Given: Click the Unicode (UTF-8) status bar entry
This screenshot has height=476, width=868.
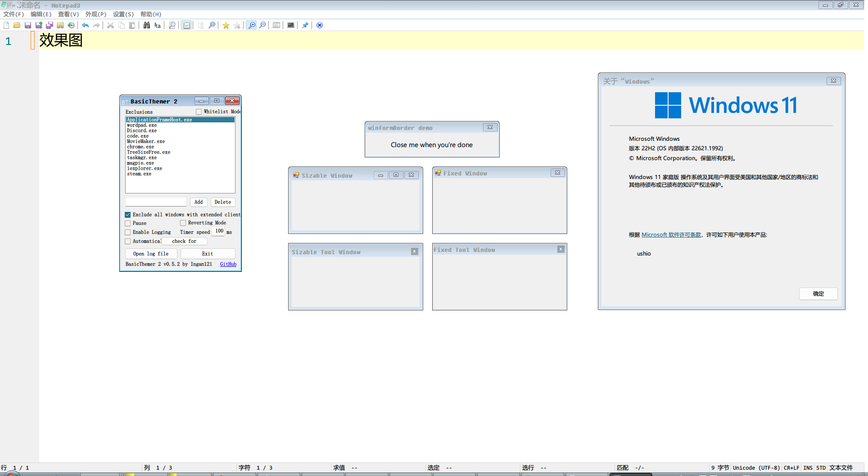Looking at the screenshot, I should click(756, 468).
